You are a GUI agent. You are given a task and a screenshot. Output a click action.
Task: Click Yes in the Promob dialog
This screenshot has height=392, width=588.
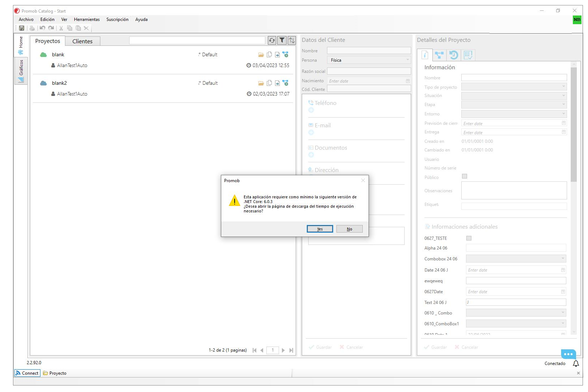click(320, 229)
